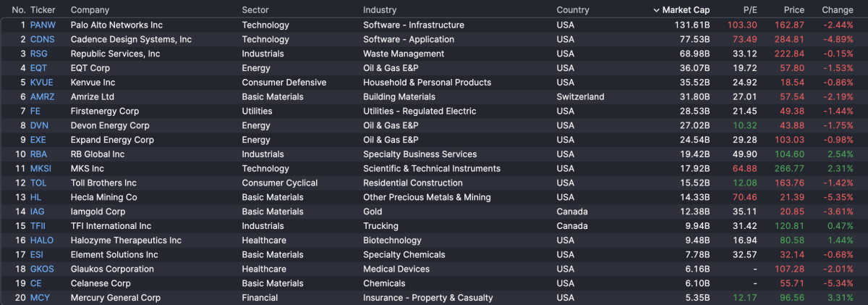Sort by the Sector column header
The image size is (868, 305).
pyautogui.click(x=255, y=10)
